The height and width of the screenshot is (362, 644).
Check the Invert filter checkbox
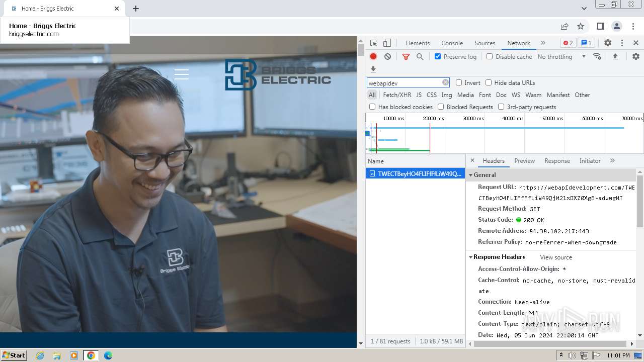coord(459,83)
